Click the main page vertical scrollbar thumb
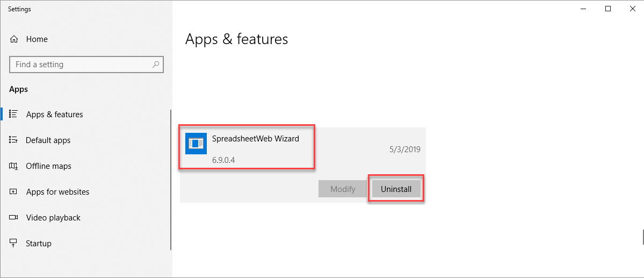The width and height of the screenshot is (644, 278). click(x=643, y=237)
